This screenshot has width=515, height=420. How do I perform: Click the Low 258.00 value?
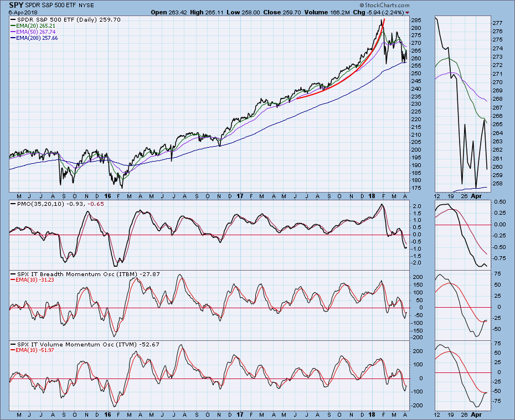click(243, 13)
